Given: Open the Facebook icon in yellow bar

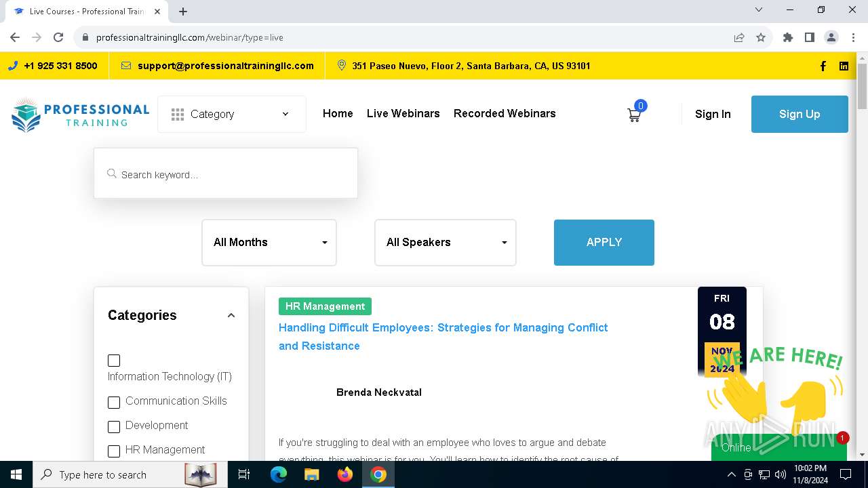Looking at the screenshot, I should pos(823,66).
